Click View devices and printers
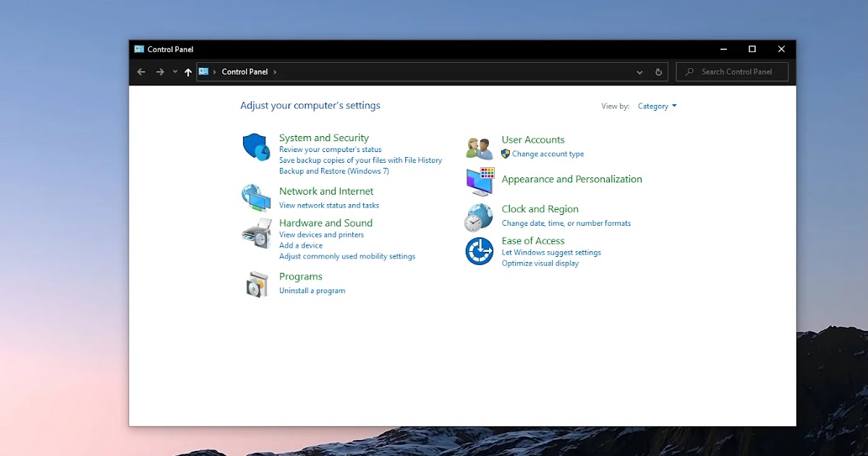 point(321,235)
